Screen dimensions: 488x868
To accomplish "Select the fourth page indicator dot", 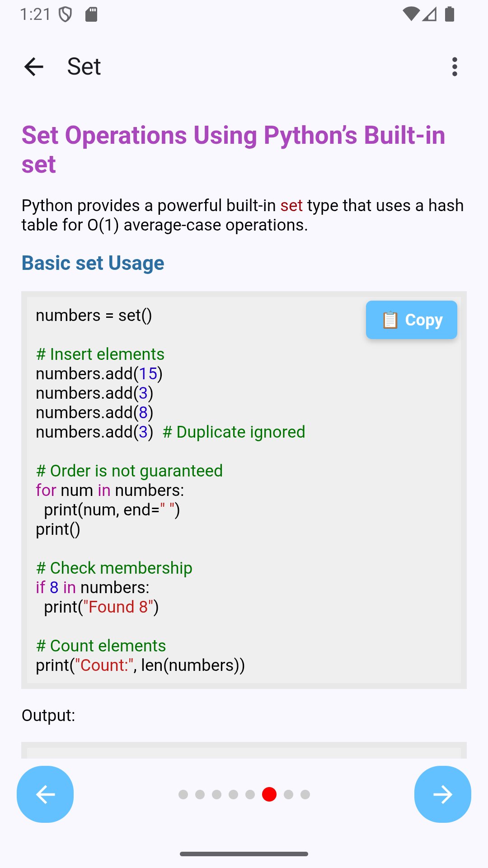I will 233,794.
